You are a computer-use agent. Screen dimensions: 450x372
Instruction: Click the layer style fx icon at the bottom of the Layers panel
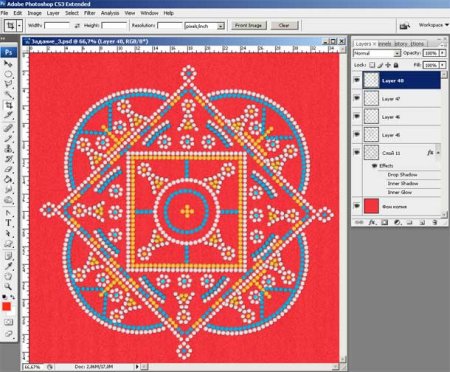pos(372,222)
